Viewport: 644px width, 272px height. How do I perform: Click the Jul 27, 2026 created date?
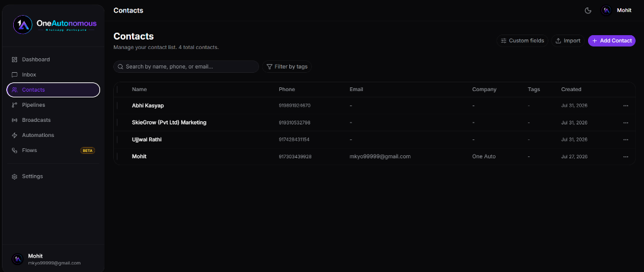[574, 156]
